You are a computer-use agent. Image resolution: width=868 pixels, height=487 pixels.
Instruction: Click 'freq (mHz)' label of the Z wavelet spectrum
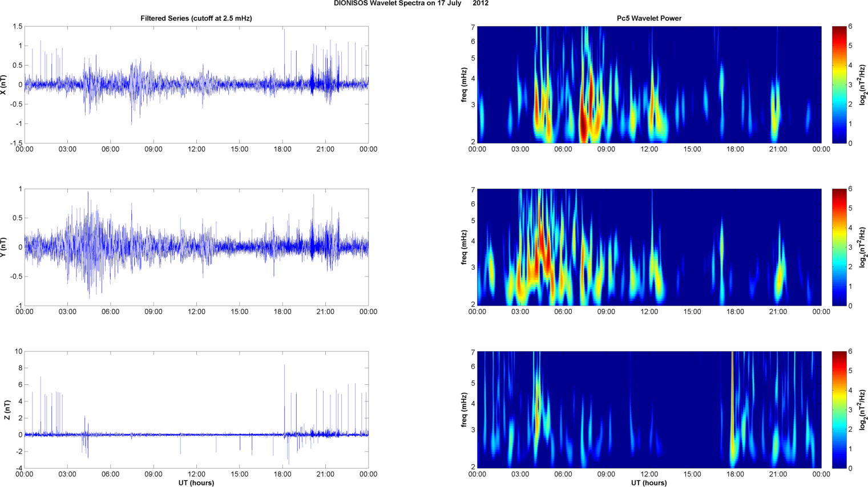tap(465, 410)
